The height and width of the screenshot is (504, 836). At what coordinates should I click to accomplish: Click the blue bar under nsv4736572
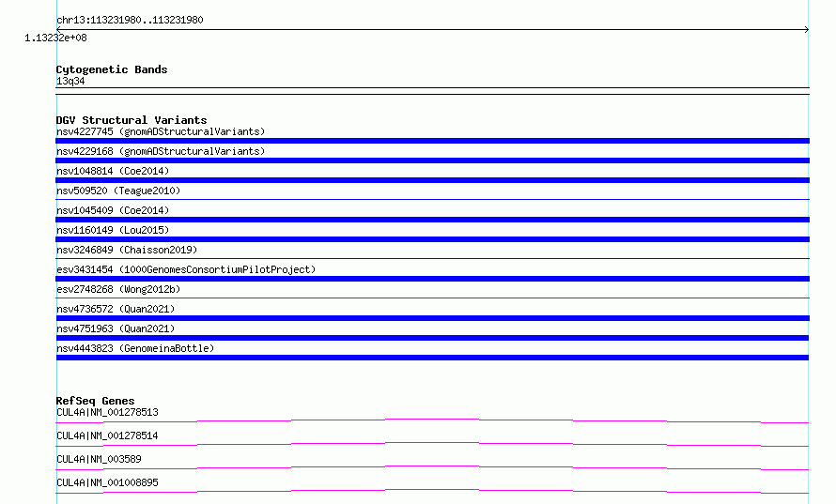click(432, 318)
